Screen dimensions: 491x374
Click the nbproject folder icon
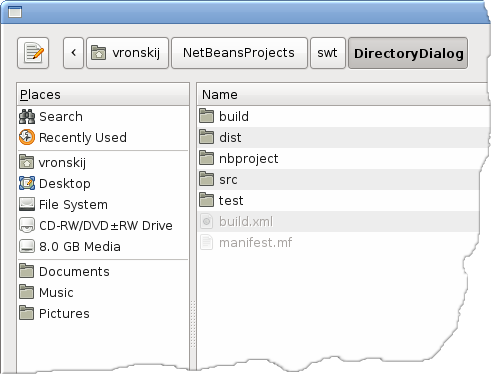[x=207, y=158]
